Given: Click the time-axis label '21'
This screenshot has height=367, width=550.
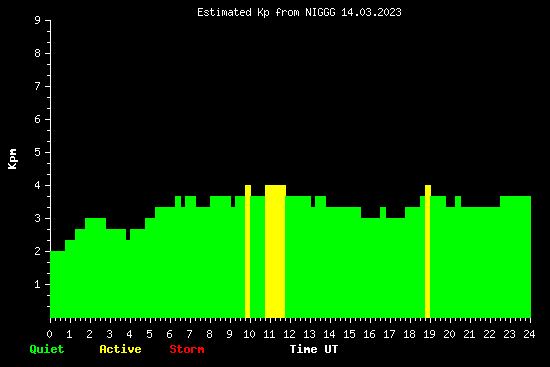Looking at the screenshot, I should (x=469, y=334).
